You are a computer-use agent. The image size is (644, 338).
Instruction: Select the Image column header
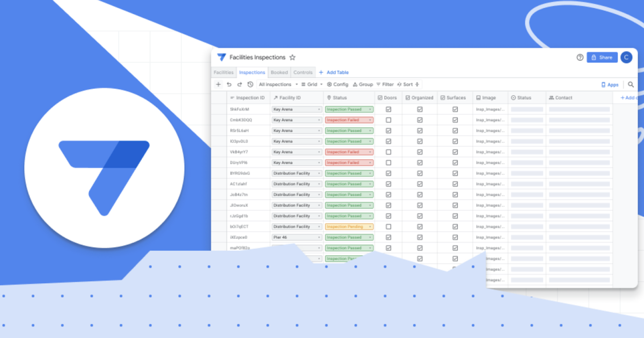coord(491,98)
